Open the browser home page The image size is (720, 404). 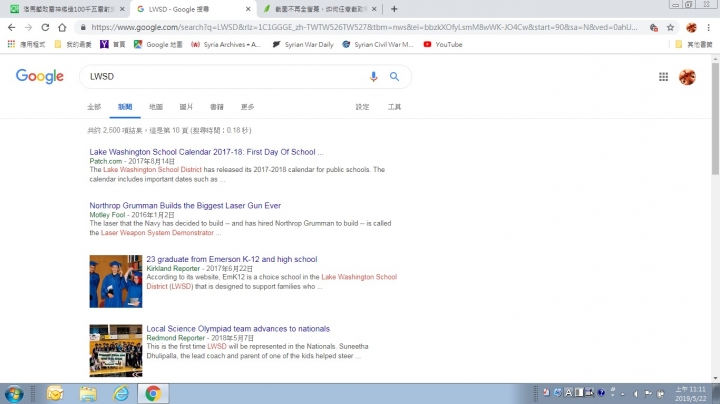(x=62, y=28)
